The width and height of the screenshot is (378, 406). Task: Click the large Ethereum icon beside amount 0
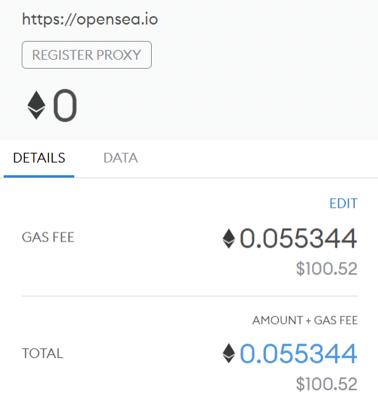(36, 105)
